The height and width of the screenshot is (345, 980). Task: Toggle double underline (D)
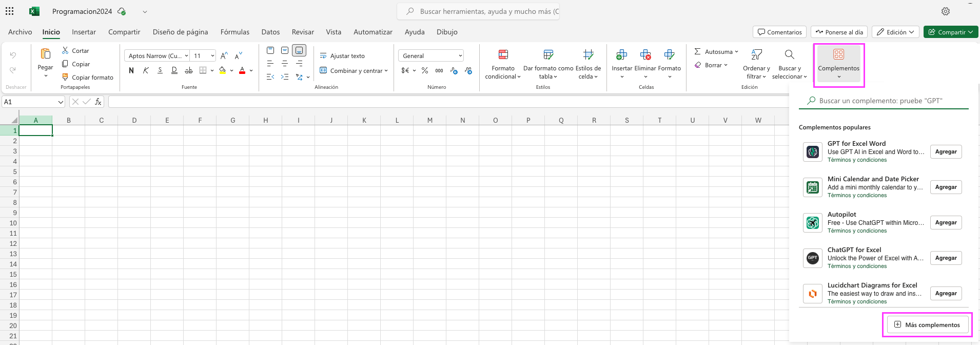point(174,70)
